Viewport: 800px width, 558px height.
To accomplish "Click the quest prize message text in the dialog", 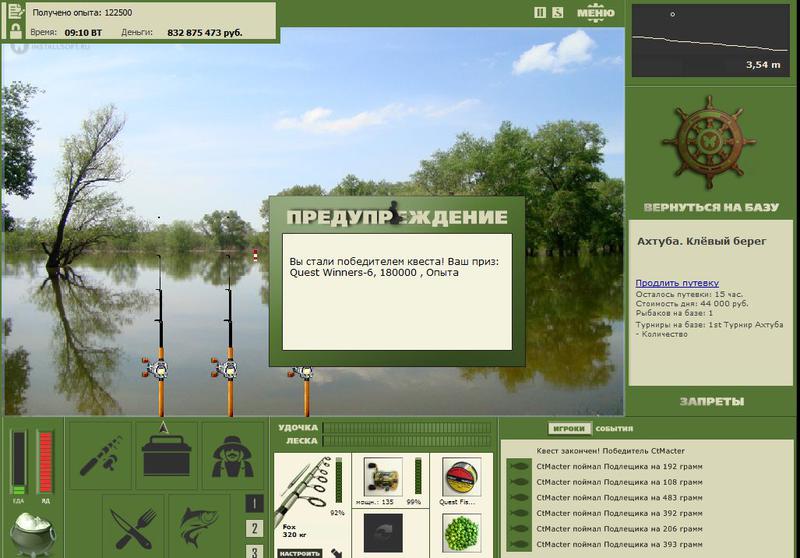I will (394, 267).
